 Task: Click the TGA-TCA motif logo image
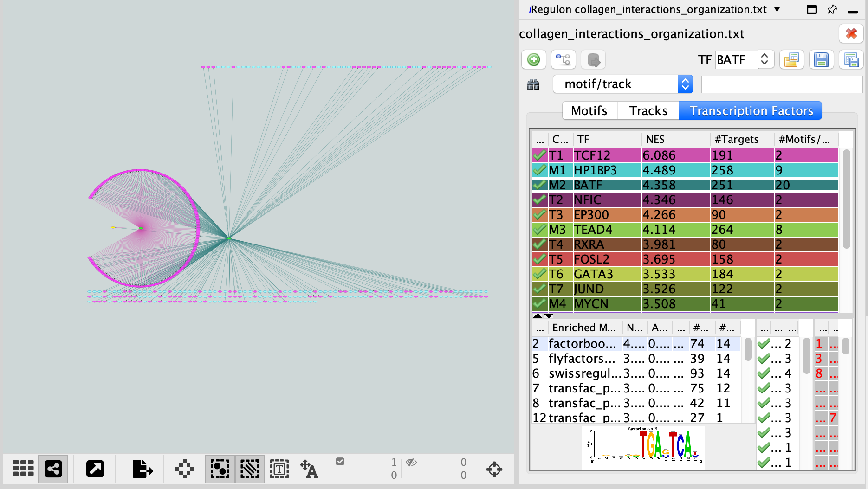643,447
